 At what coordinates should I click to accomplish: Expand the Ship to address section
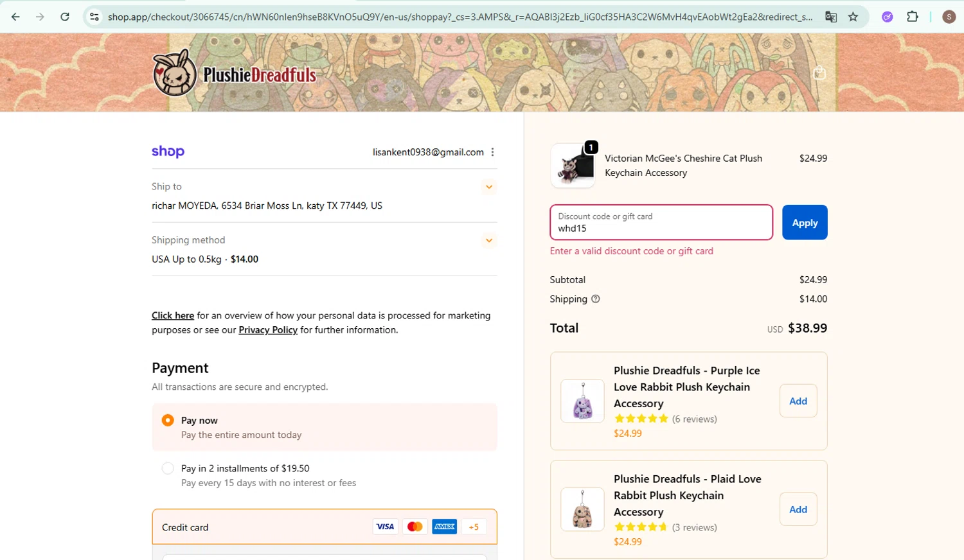(489, 187)
